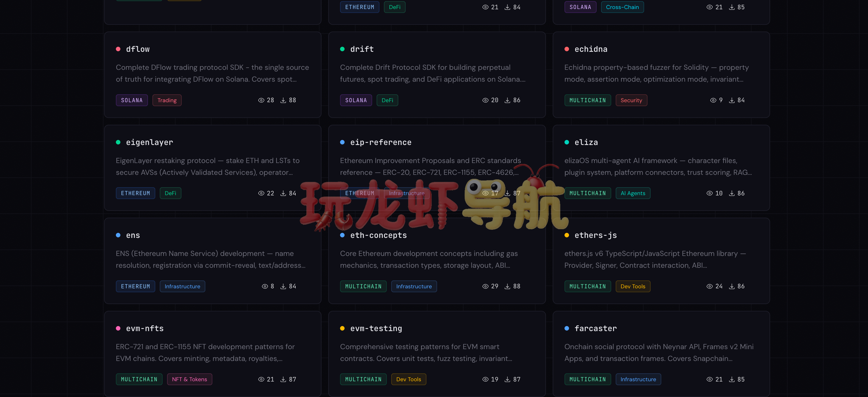Open the dflow skill card title

138,49
